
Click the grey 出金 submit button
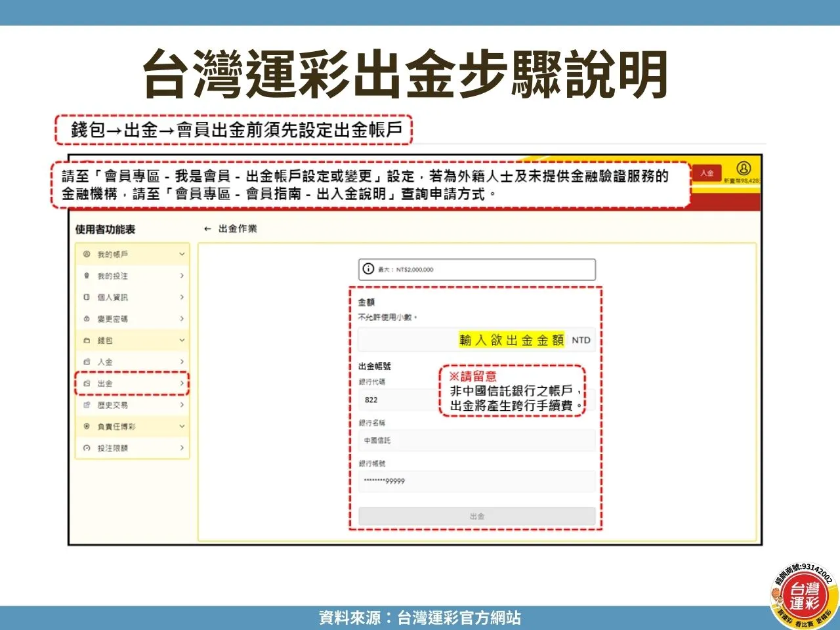tap(477, 516)
